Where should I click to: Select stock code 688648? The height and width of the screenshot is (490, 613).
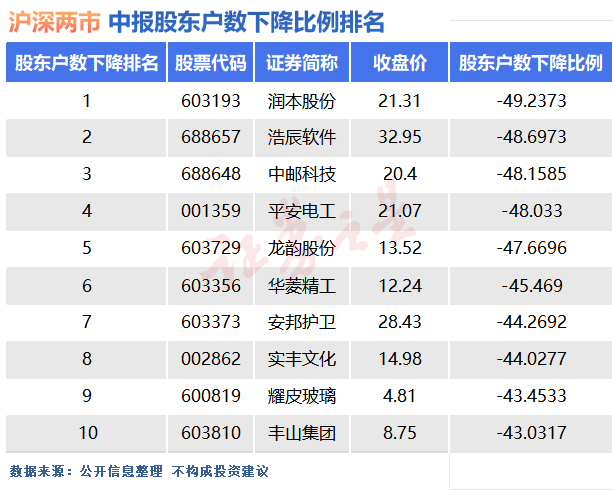(211, 174)
